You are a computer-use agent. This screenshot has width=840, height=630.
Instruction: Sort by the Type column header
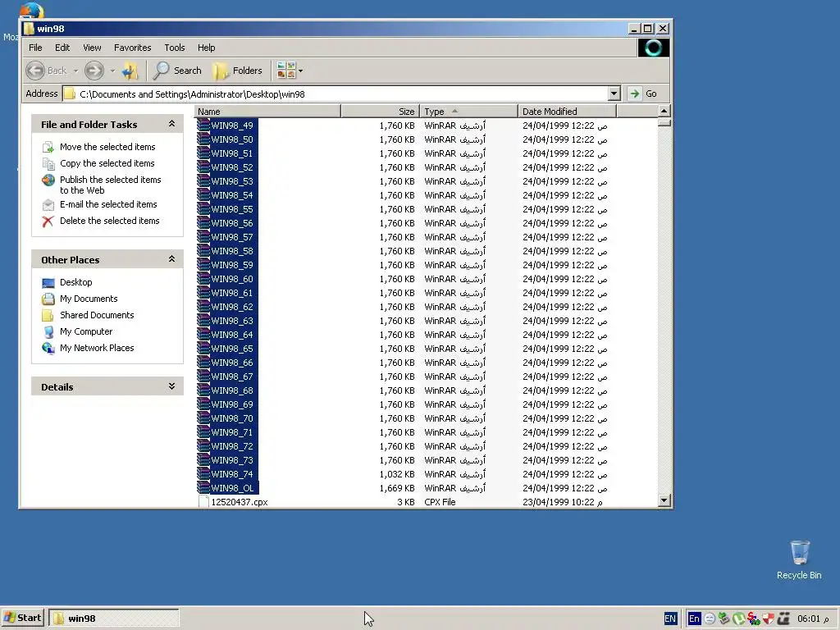coord(468,112)
